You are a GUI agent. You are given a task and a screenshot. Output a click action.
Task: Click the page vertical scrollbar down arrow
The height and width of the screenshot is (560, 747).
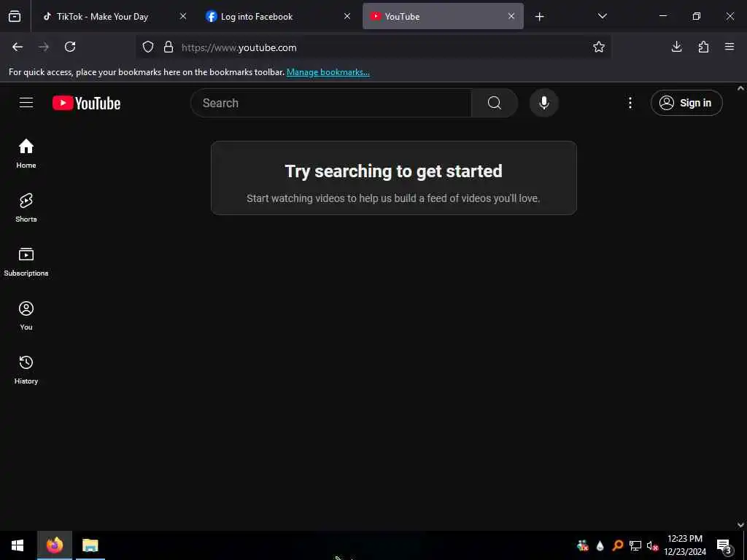click(740, 525)
